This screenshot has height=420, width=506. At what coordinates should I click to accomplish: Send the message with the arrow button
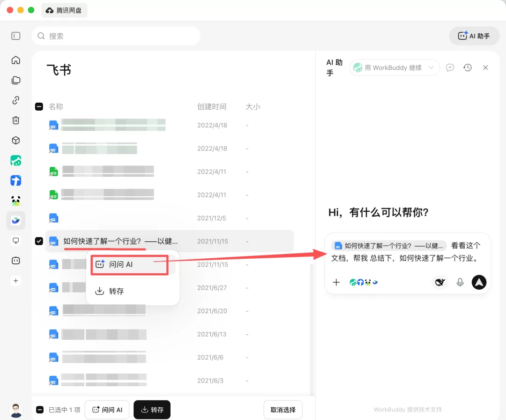pyautogui.click(x=479, y=282)
